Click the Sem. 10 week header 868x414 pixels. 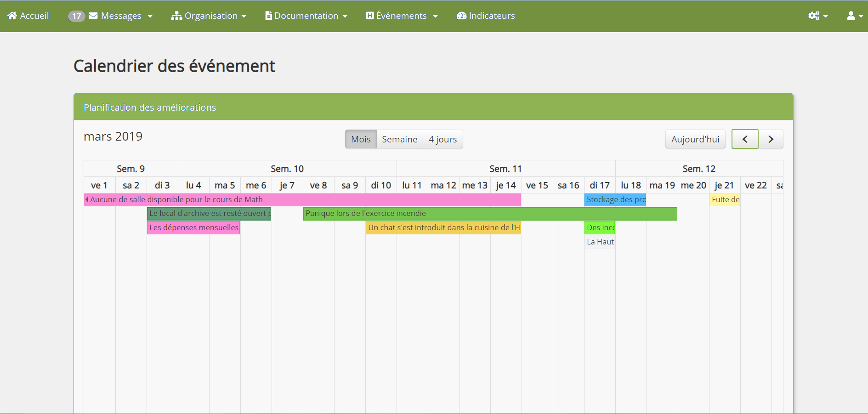click(287, 169)
